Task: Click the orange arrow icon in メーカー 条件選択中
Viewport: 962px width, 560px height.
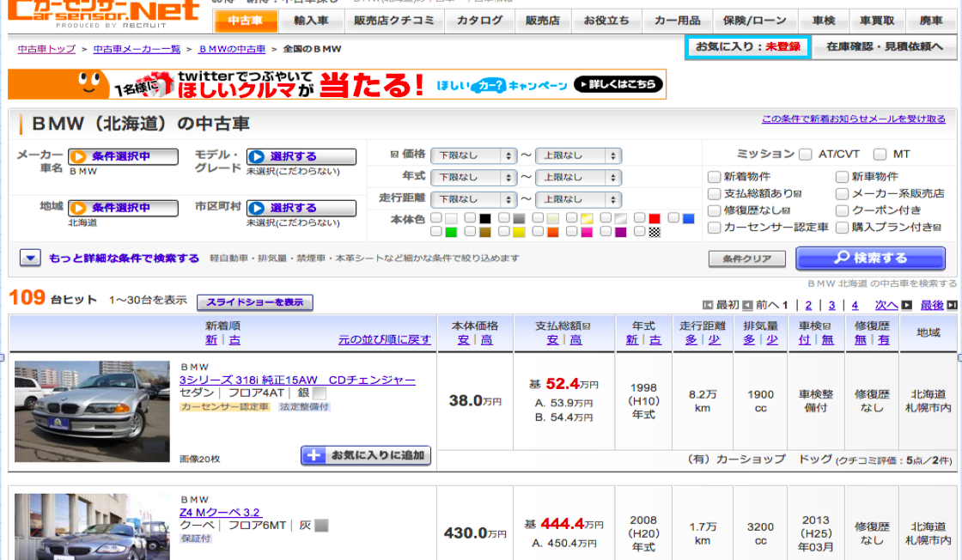Action: pos(78,156)
